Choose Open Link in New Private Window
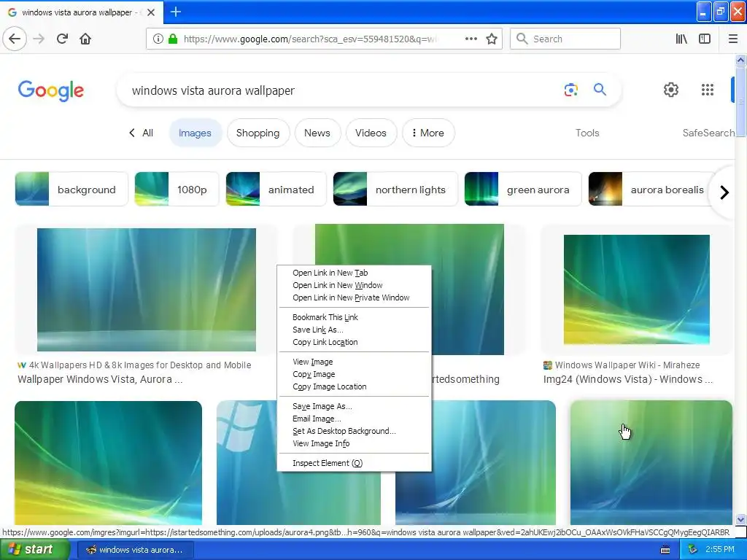 click(x=354, y=297)
